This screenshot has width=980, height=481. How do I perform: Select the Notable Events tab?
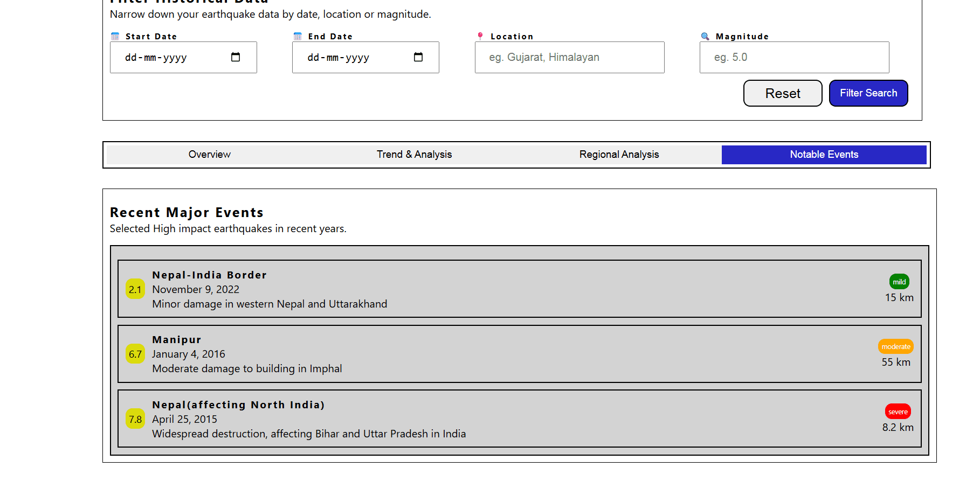click(x=824, y=155)
